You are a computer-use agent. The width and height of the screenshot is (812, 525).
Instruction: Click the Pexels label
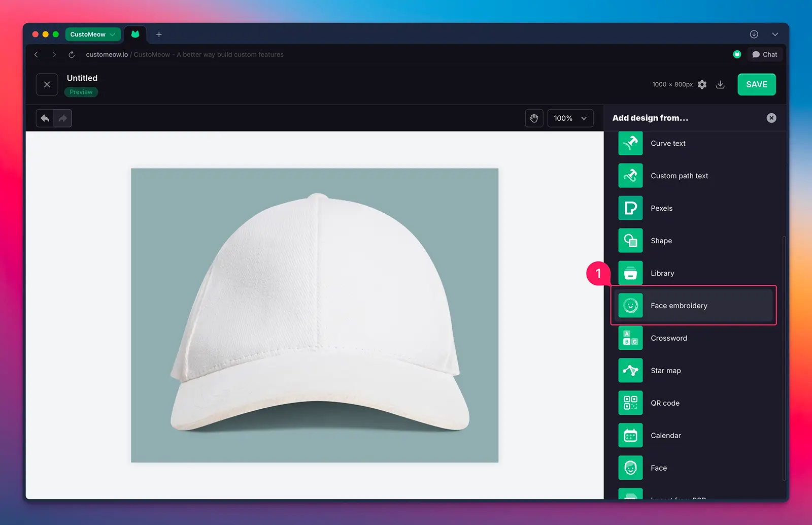661,208
